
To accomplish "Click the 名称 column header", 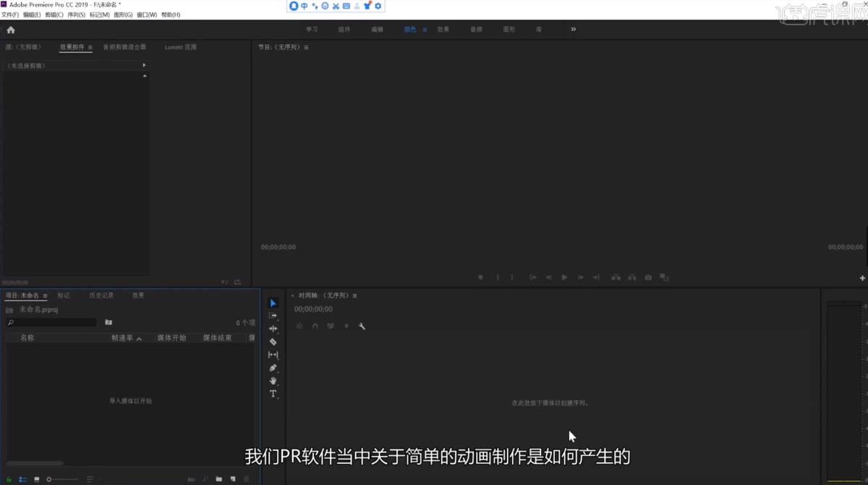I will click(27, 338).
